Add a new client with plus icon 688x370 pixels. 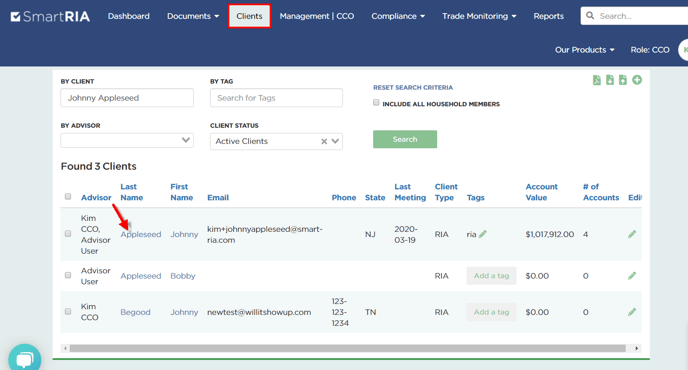point(637,80)
